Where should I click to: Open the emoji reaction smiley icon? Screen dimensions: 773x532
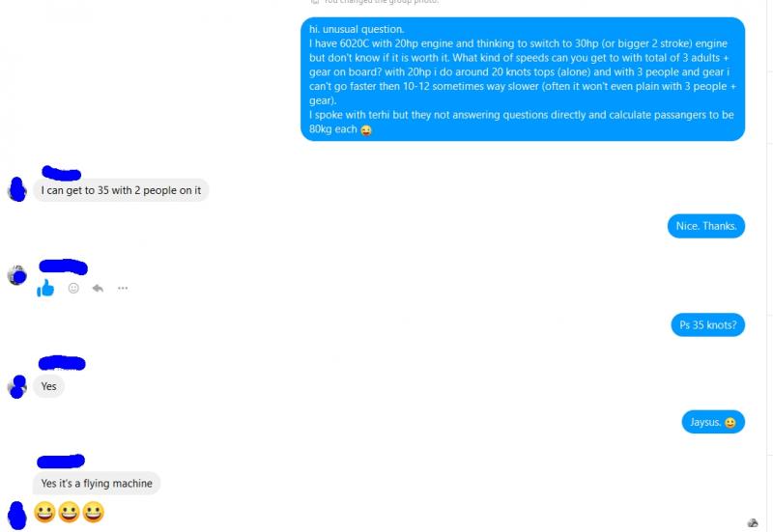click(73, 288)
